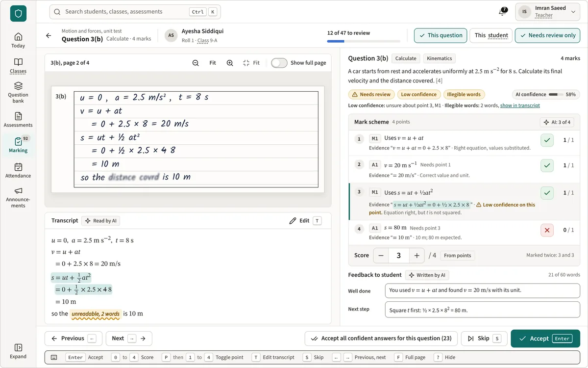The image size is (588, 368).
Task: Zoom out the answer page
Action: click(x=196, y=63)
